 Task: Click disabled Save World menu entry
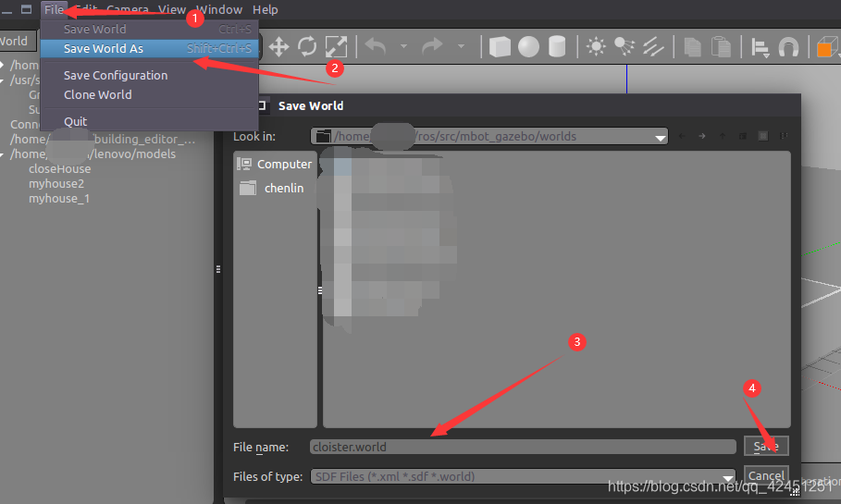pyautogui.click(x=150, y=29)
